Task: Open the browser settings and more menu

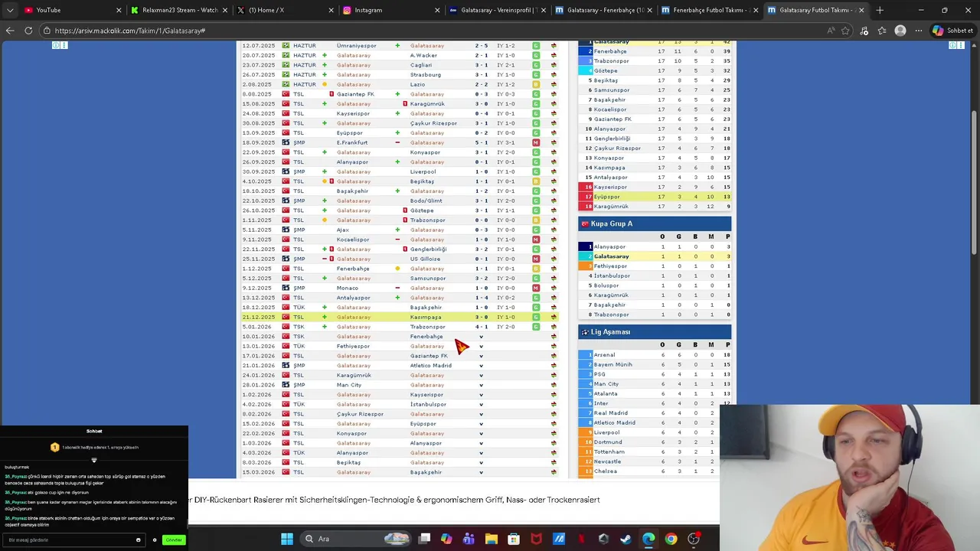Action: (919, 31)
